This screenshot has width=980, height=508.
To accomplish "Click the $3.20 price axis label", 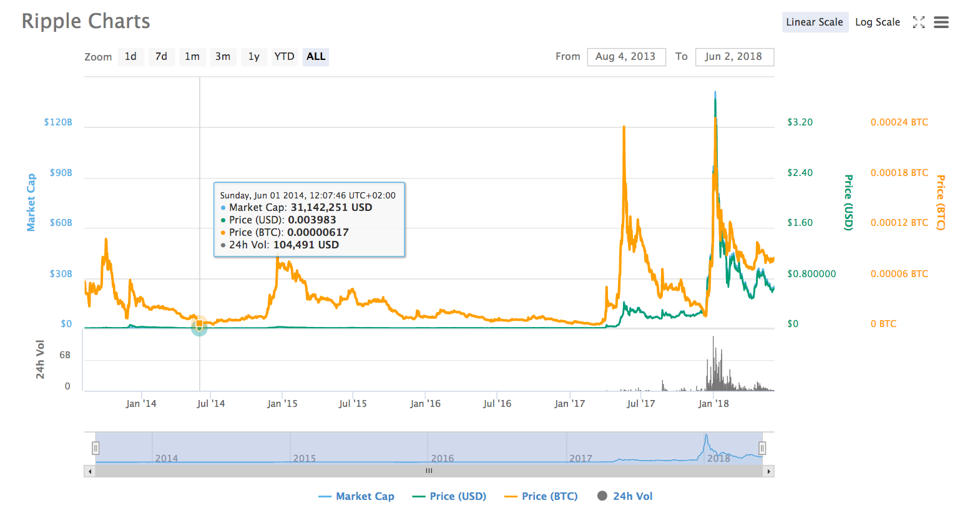I will click(x=800, y=122).
